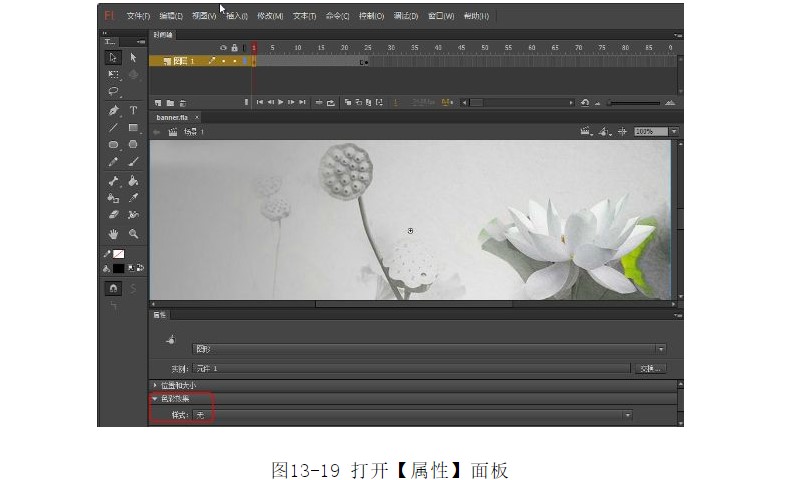The image size is (800, 480).
Task: Click the Zoom magnifier tool
Action: pos(133,234)
